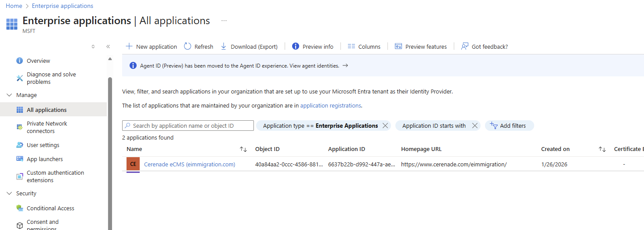The height and width of the screenshot is (230, 644).
Task: Click the Got feedback icon
Action: coord(465,47)
